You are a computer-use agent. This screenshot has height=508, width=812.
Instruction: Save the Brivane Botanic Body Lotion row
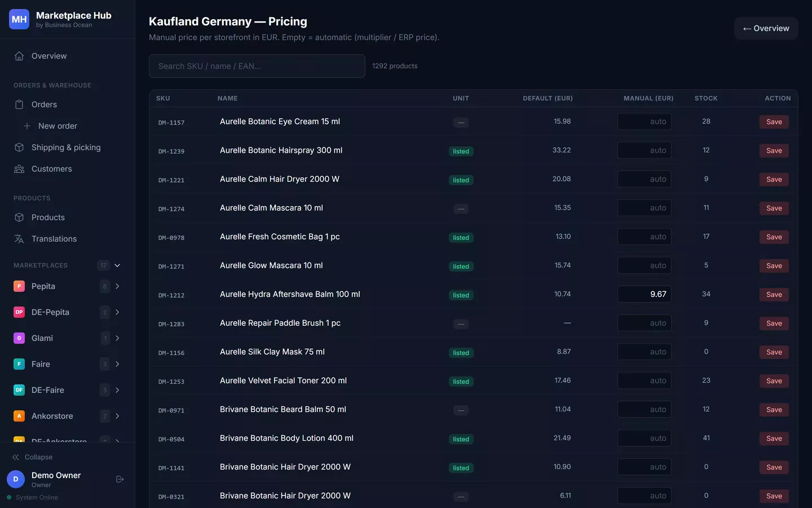(774, 439)
